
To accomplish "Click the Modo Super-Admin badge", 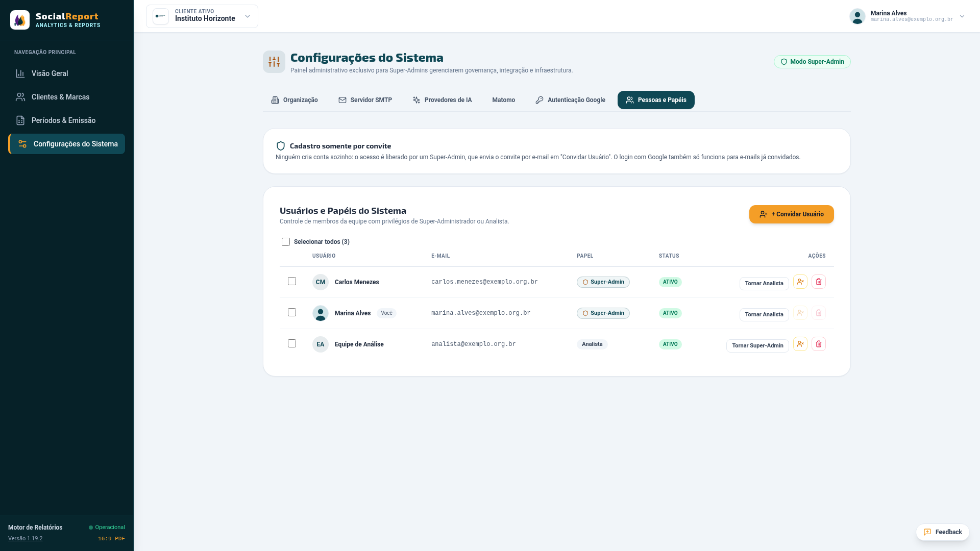I will coord(812,62).
